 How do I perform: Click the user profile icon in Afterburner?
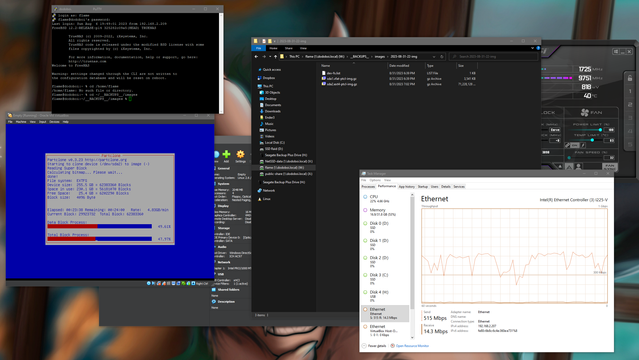578,166
